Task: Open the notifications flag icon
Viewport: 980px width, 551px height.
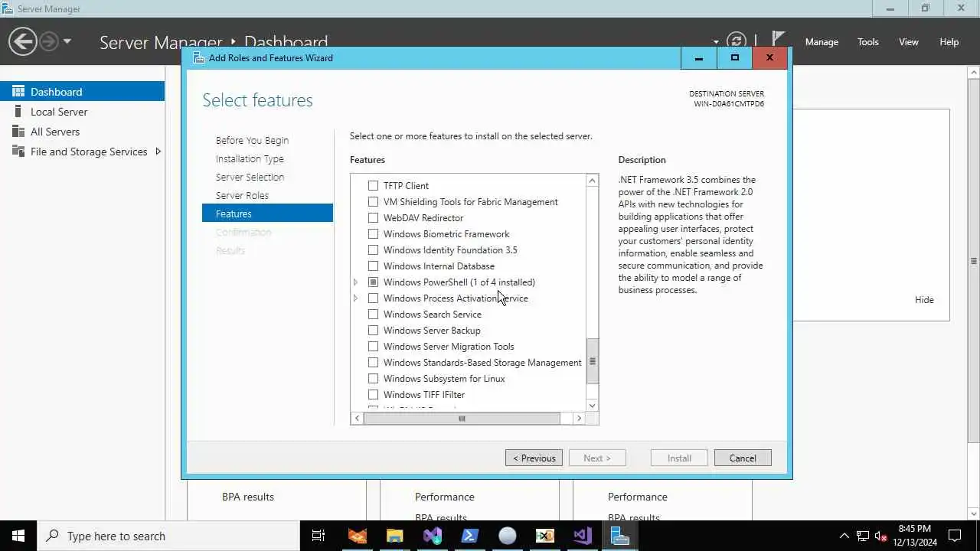Action: 778,40
